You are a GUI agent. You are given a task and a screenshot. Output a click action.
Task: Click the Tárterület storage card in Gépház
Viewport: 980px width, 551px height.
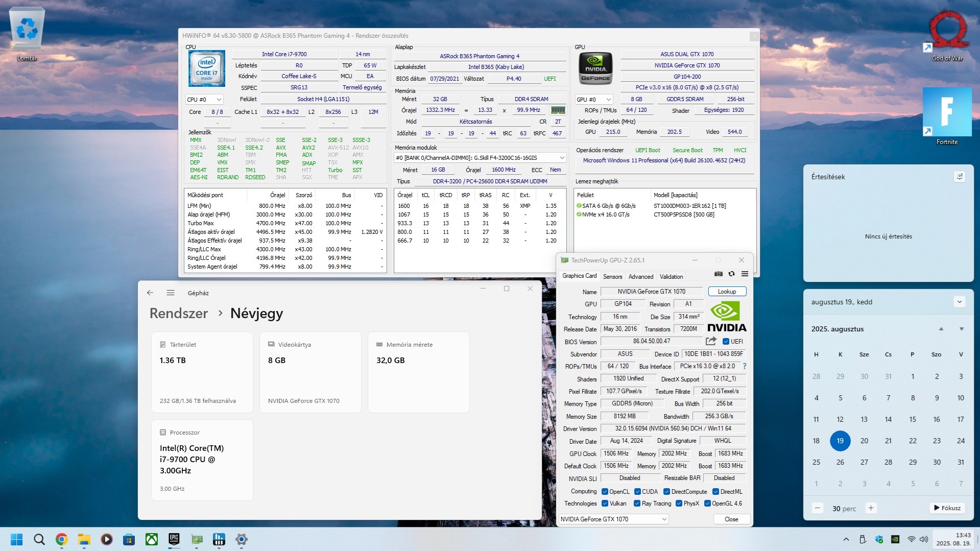pos(202,372)
